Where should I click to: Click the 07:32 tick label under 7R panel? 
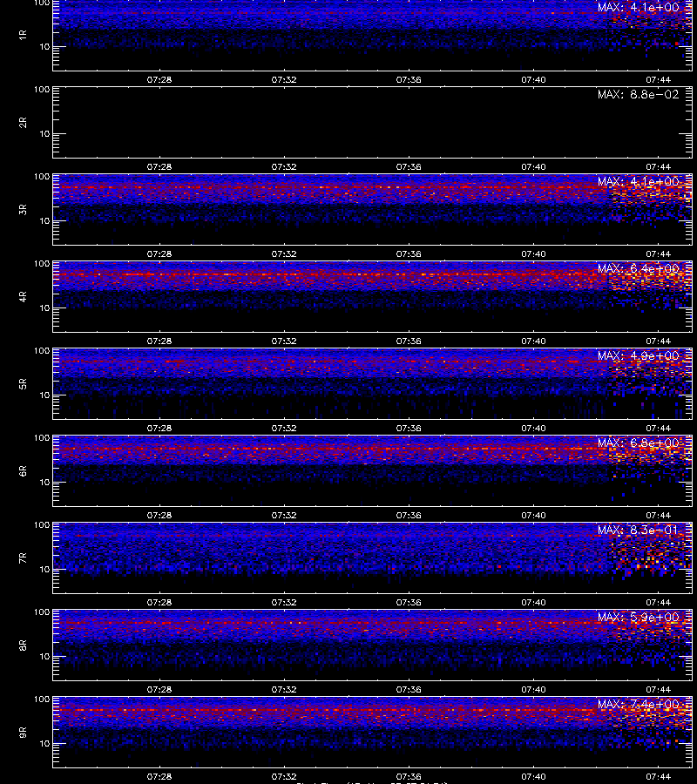284,603
